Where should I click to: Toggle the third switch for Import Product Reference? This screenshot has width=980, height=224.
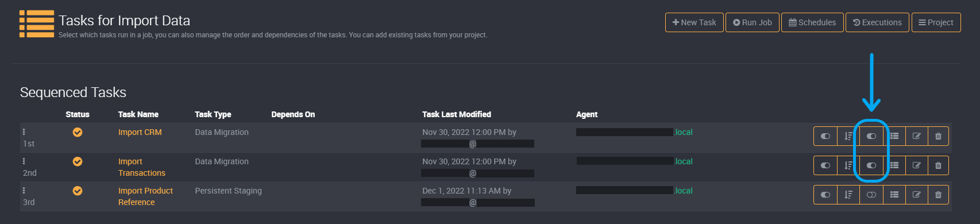[x=871, y=195]
